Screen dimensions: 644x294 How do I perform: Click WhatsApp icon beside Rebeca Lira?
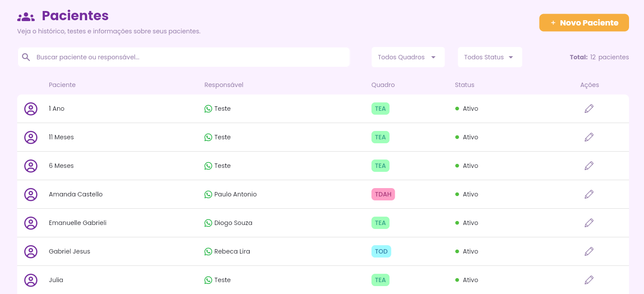tap(208, 251)
